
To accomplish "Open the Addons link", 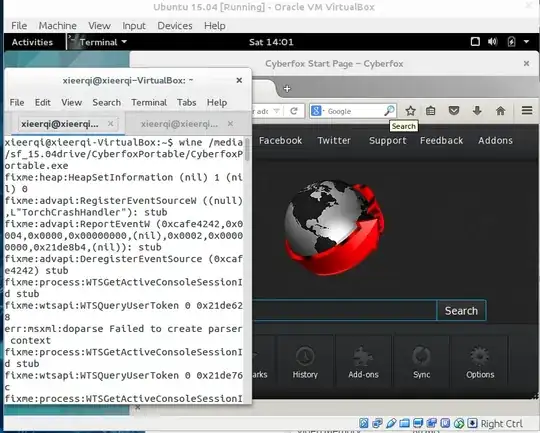I will [495, 141].
